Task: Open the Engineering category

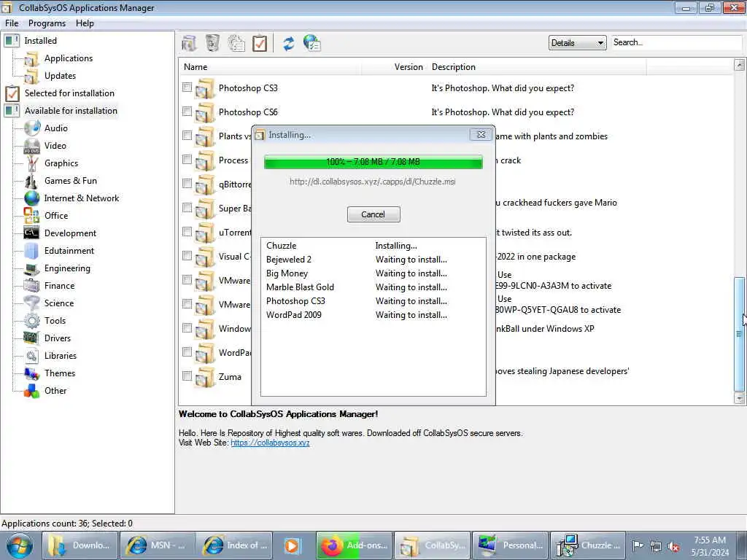Action: pos(67,268)
